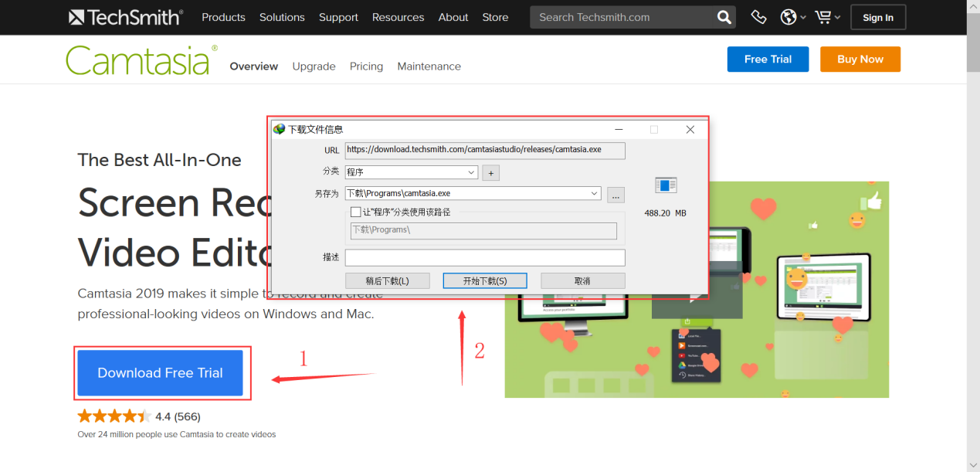
Task: Switch to the Maintenance tab
Action: [x=429, y=66]
